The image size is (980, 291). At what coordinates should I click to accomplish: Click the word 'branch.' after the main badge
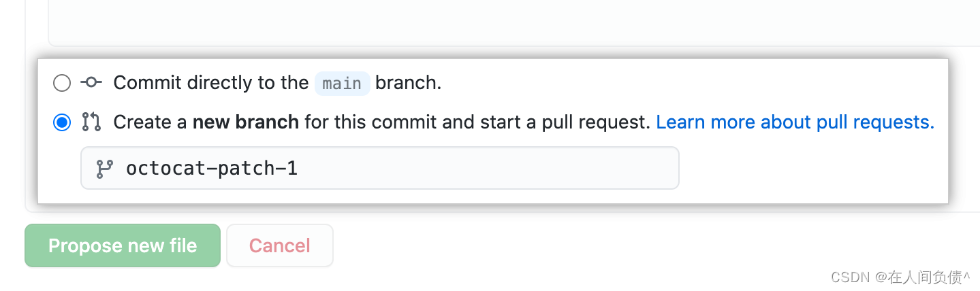pos(409,83)
